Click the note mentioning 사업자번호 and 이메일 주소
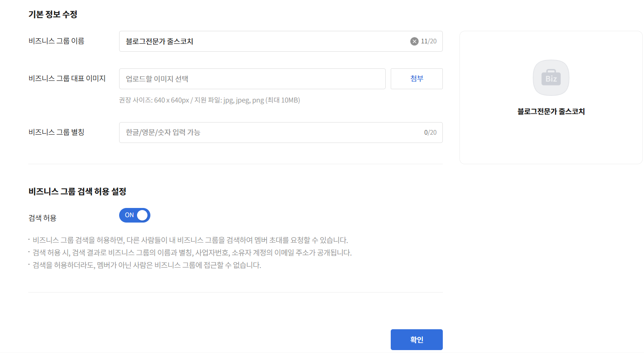The height and width of the screenshot is (353, 644). (192, 253)
